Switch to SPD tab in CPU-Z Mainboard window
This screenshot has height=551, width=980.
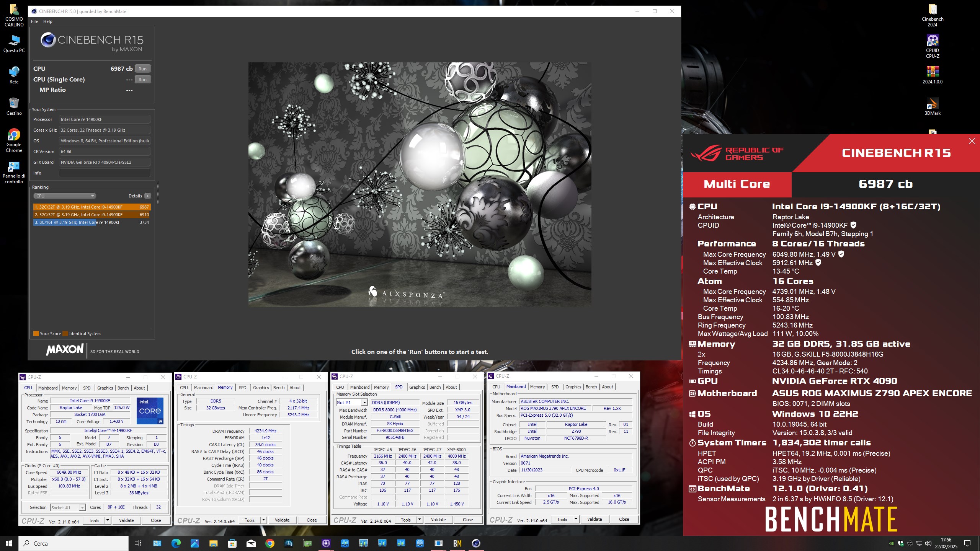[x=555, y=387]
